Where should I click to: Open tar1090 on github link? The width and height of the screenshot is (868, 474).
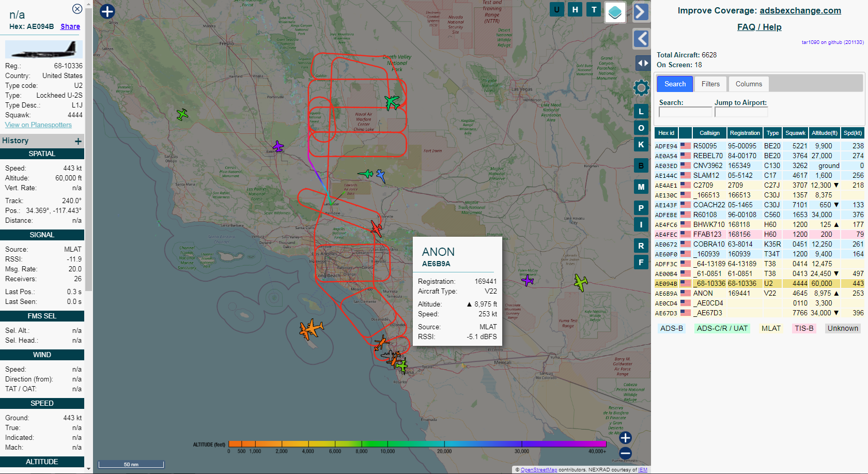pos(832,42)
